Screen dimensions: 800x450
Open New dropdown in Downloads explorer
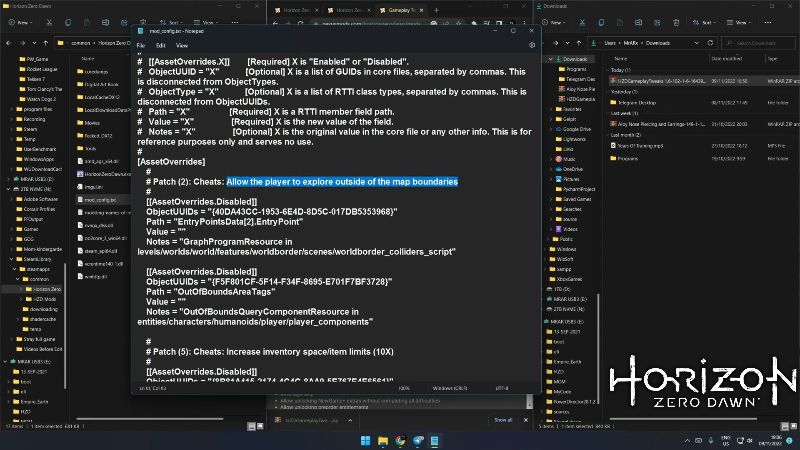[554, 22]
